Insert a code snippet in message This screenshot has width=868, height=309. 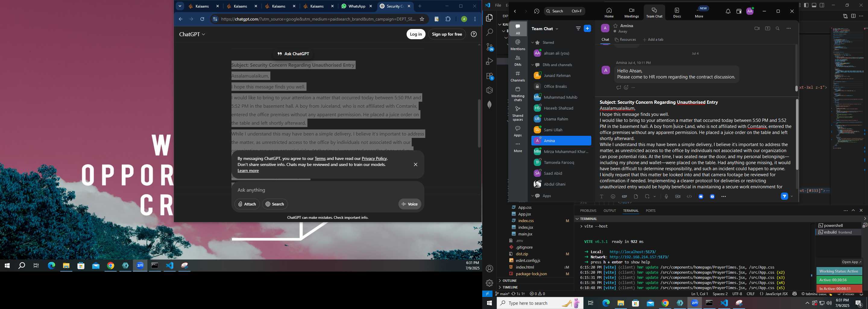pyautogui.click(x=689, y=197)
